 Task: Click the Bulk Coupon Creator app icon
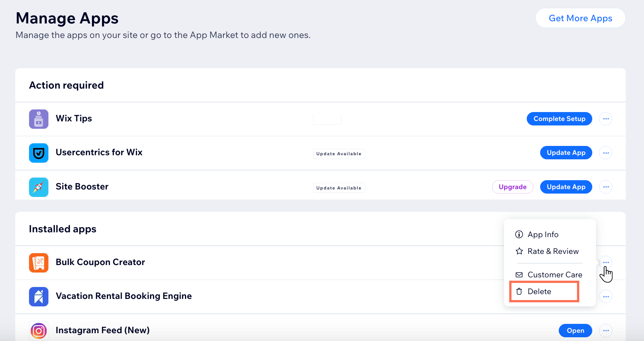pyautogui.click(x=39, y=263)
